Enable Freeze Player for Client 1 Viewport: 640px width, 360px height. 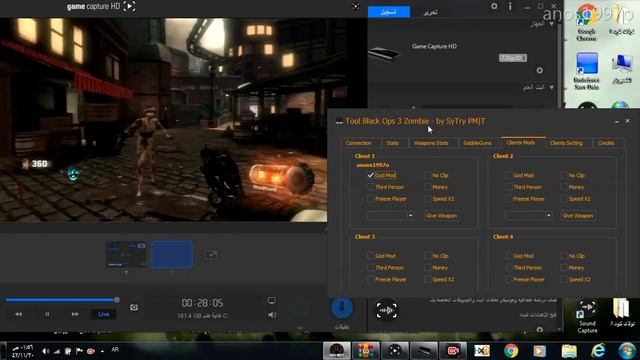(370, 199)
